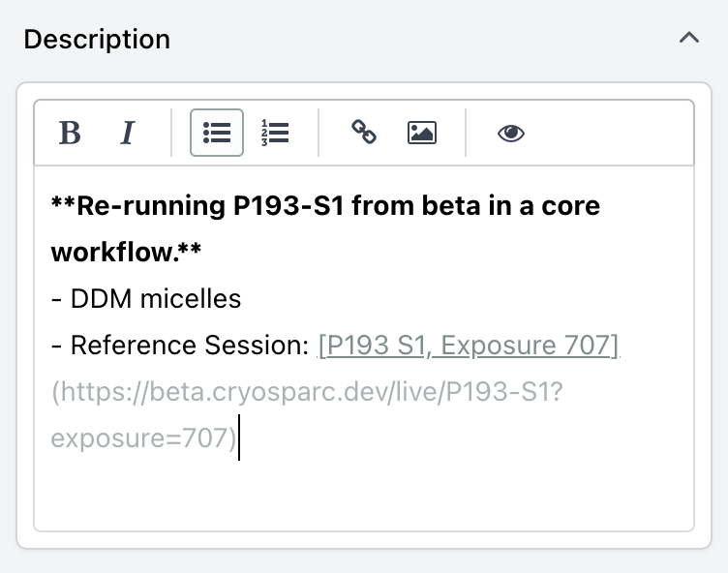Insert a numbered list
Viewport: 728px width, 573px height.
275,133
